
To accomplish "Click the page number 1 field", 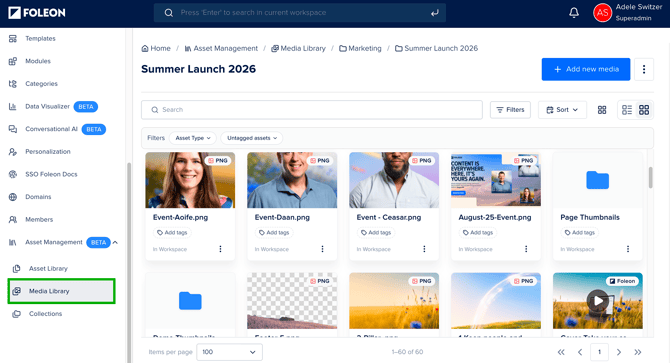I will click(x=599, y=352).
